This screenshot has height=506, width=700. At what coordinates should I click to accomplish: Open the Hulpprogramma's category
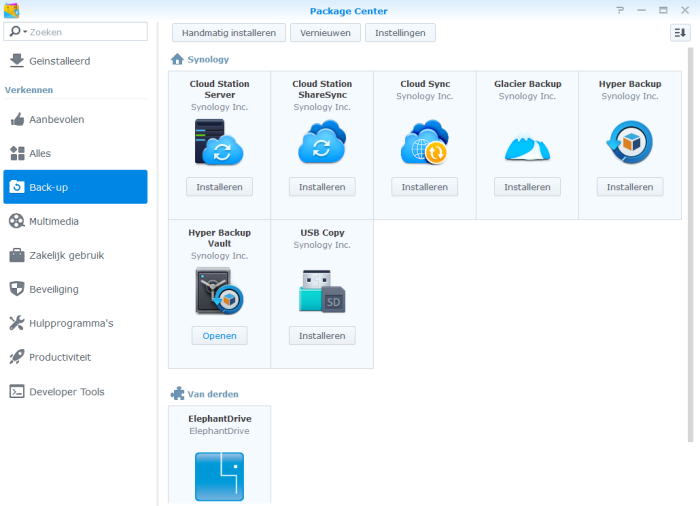point(75,323)
